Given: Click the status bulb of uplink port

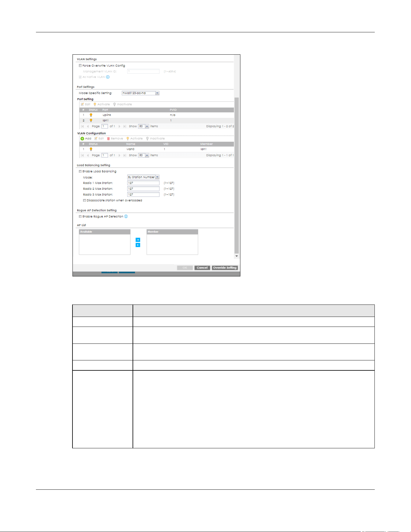Looking at the screenshot, I should (91, 115).
